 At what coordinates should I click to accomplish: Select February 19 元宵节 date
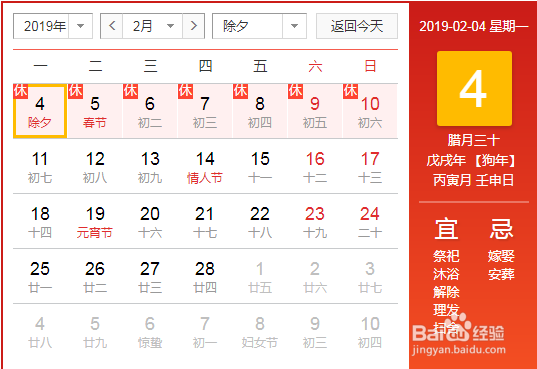(x=95, y=221)
